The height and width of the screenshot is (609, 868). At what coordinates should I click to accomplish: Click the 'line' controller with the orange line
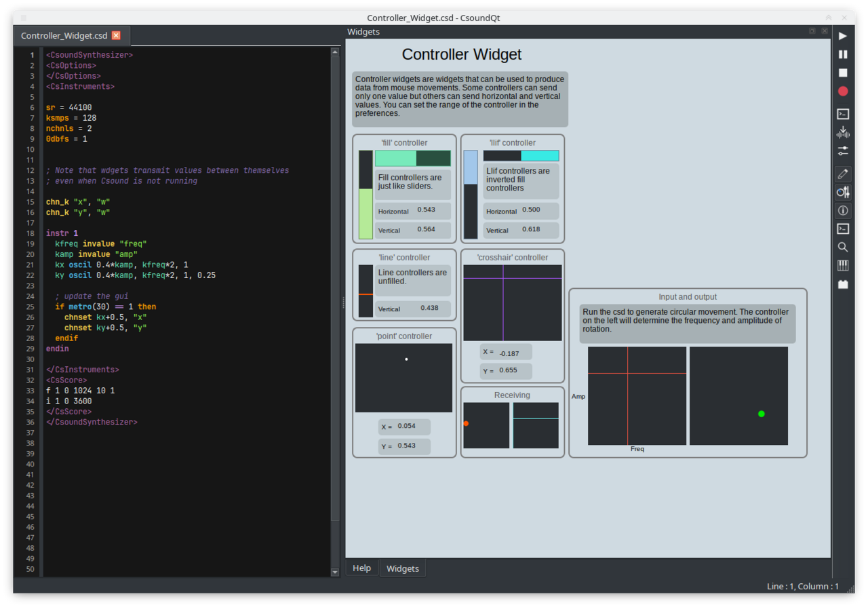click(366, 291)
